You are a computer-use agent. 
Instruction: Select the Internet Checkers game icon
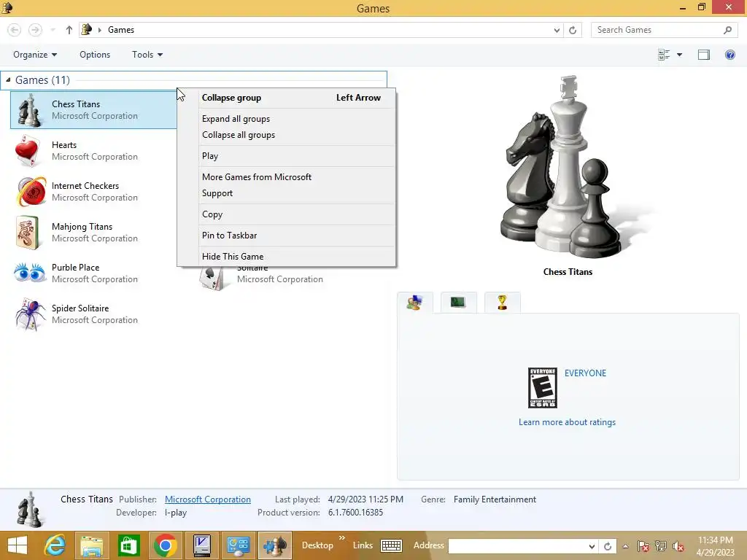coord(31,192)
